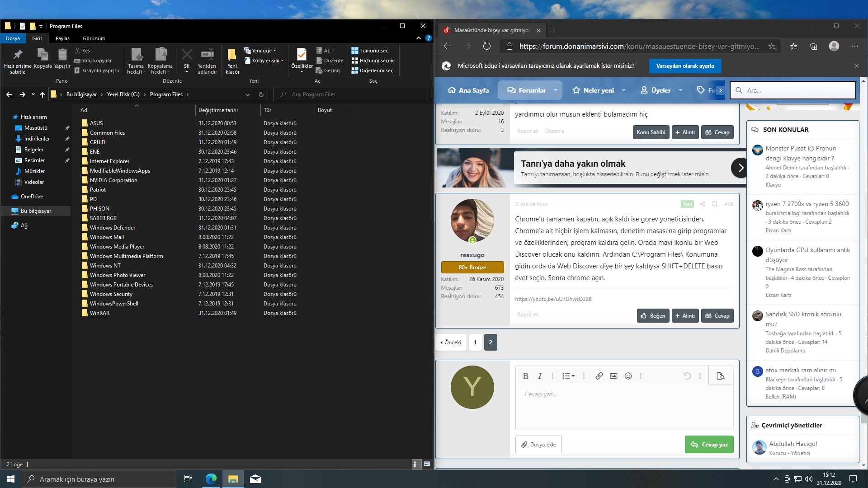Image resolution: width=868 pixels, height=488 pixels.
Task: Open emoji picker in reply editor
Action: pos(628,376)
